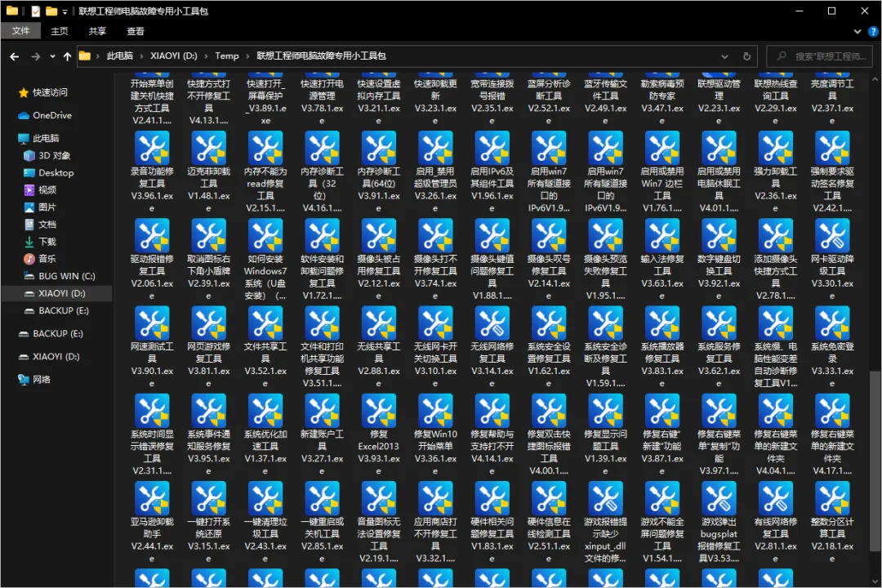Click the properties icon in title bar
The width and height of the screenshot is (882, 588).
click(x=35, y=11)
